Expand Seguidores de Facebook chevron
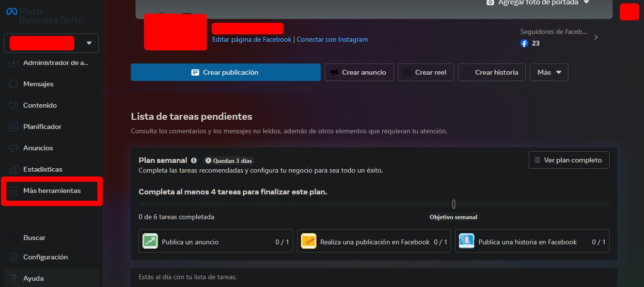This screenshot has height=287, width=644. coord(596,37)
